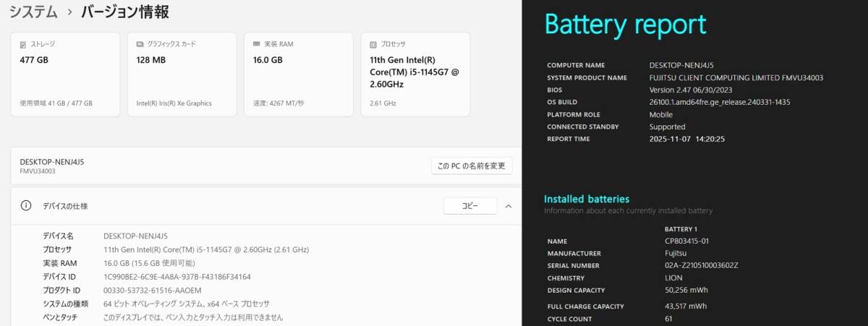Click the Installed batteries heading
The width and height of the screenshot is (868, 326).
[x=587, y=199]
